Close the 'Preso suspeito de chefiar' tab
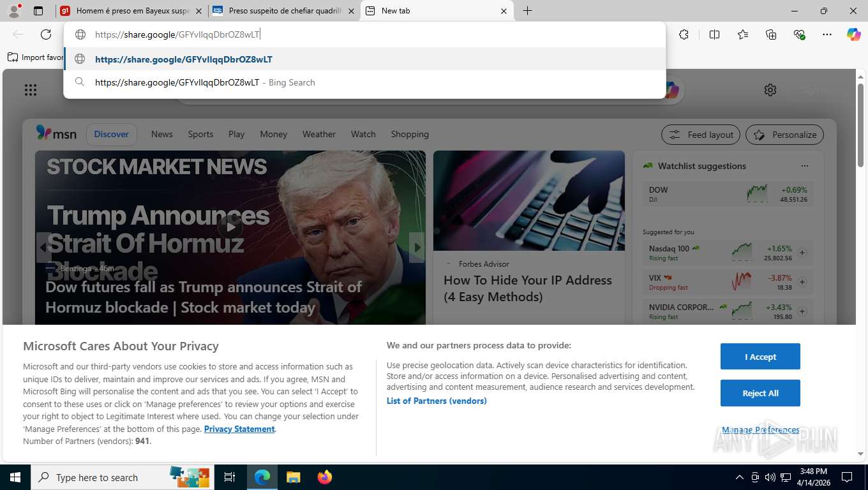 [x=351, y=11]
